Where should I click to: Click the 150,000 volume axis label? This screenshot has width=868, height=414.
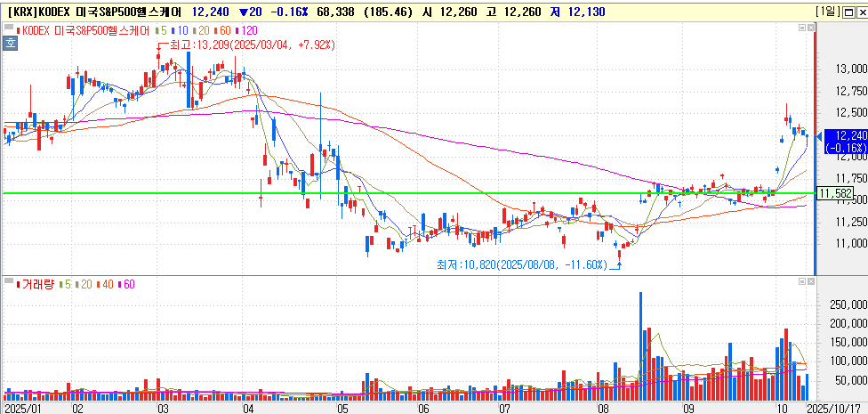pos(848,343)
